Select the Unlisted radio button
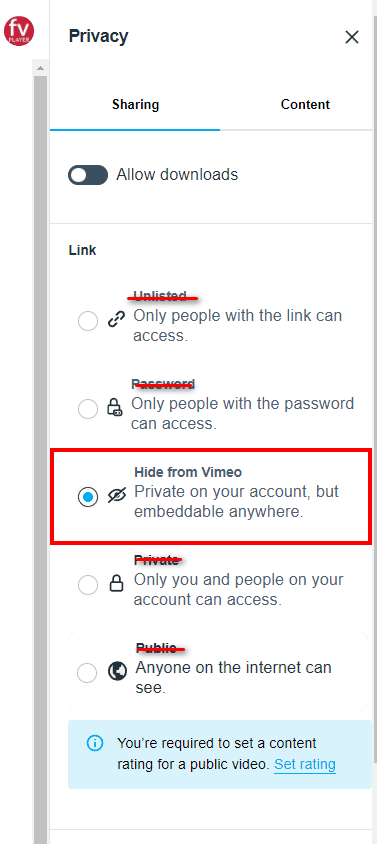The width and height of the screenshot is (377, 844). point(88,321)
